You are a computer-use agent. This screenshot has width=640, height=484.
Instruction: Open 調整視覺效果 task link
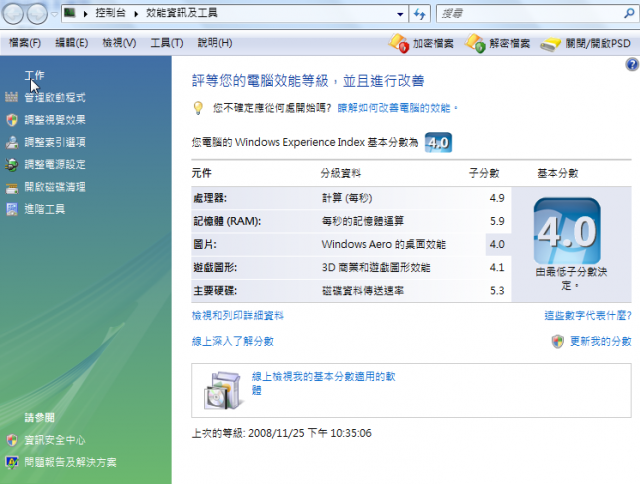pyautogui.click(x=55, y=120)
